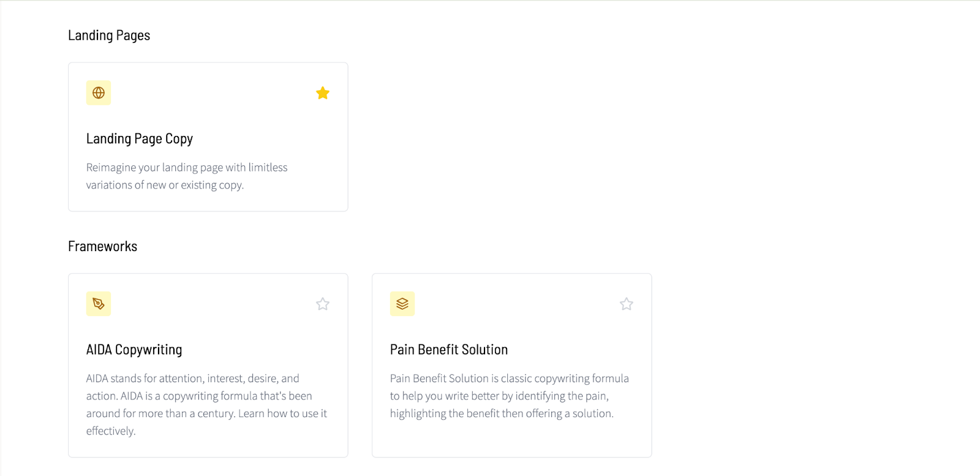Click the globe icon on Landing Page Copy

pos(99,93)
